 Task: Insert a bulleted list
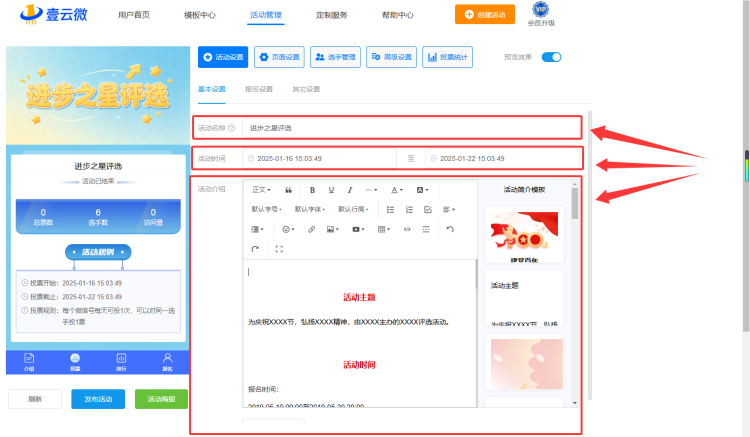pyautogui.click(x=390, y=209)
